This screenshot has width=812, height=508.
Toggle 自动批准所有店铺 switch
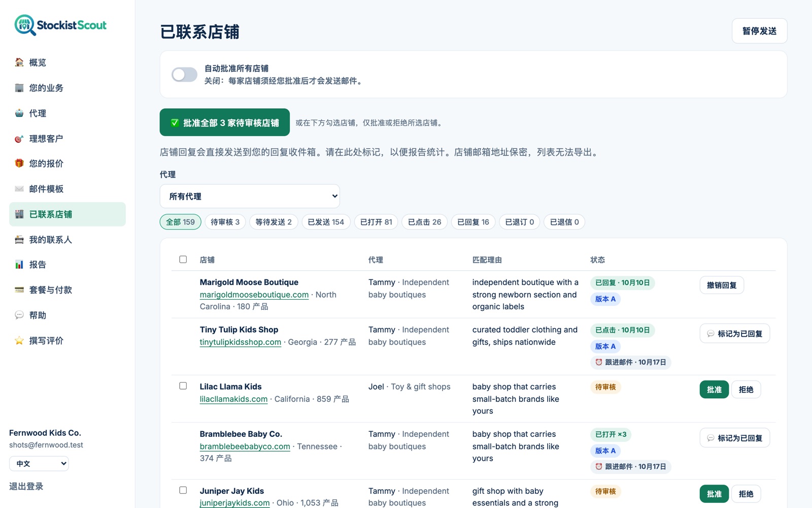(184, 75)
